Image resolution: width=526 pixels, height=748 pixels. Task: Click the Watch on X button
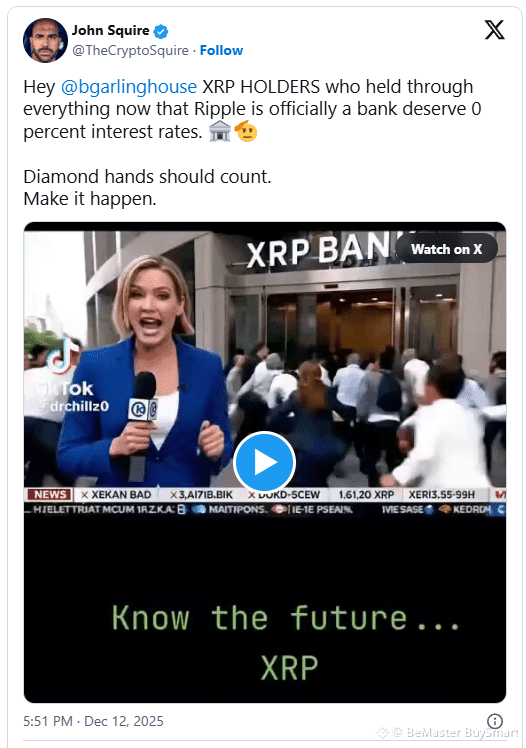[x=446, y=249]
